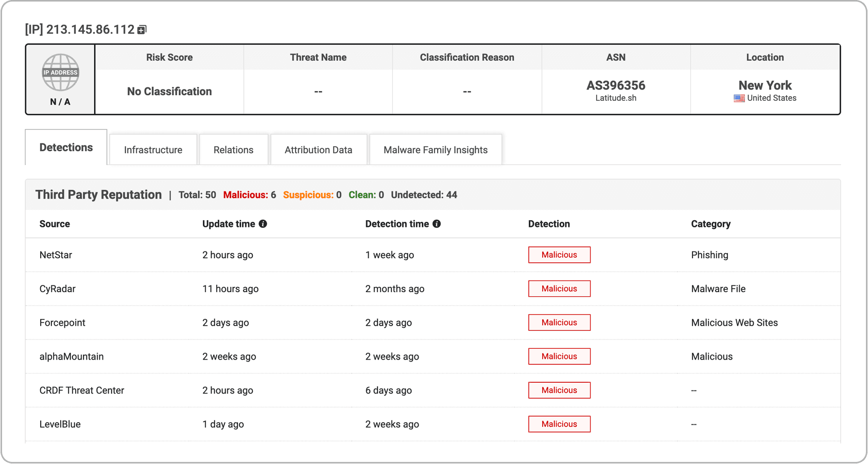Image resolution: width=868 pixels, height=464 pixels.
Task: Click the Malicious badge in NetStar row
Action: 559,255
